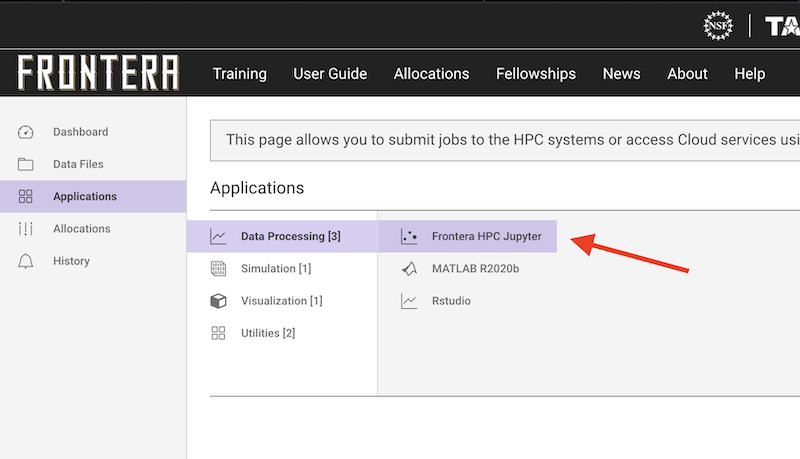Click the History bell icon
Viewport: 800px width, 459px height.
point(26,261)
